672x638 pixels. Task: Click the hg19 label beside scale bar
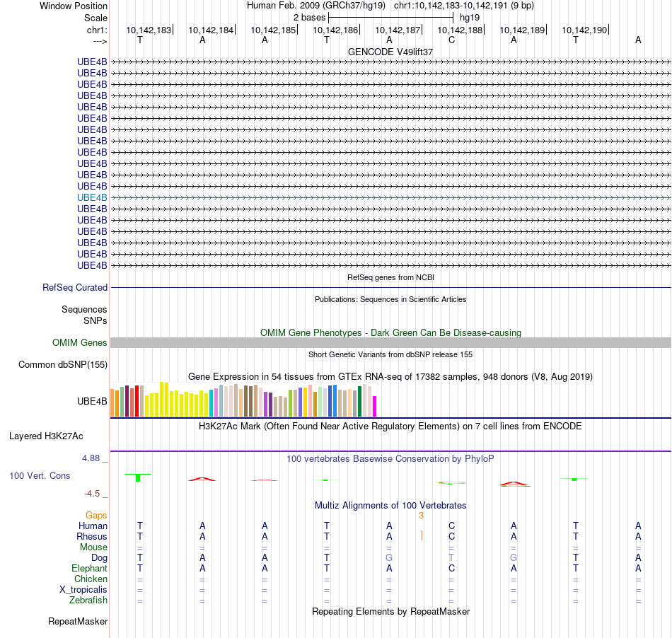pos(469,18)
